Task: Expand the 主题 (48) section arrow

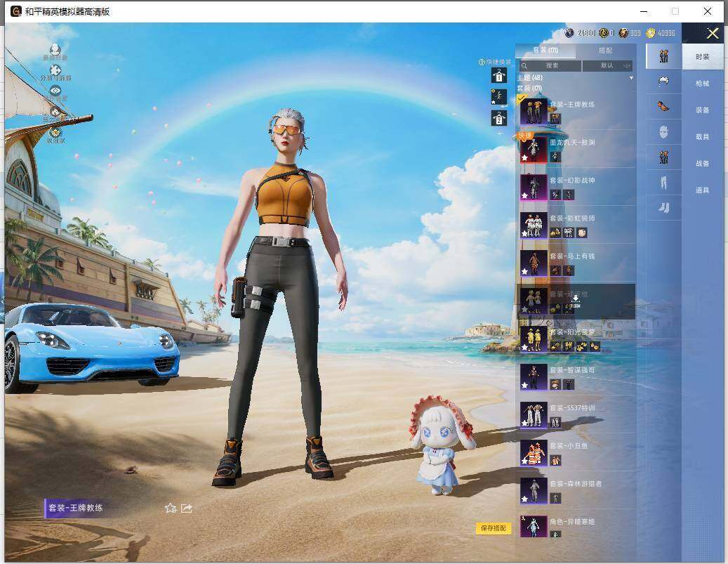Action: (x=631, y=78)
